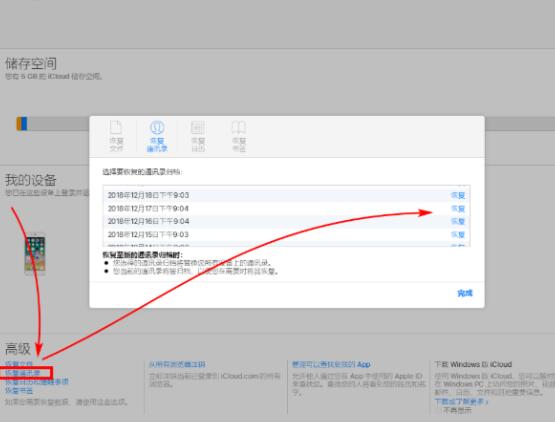The height and width of the screenshot is (422, 555).
Task: Open the Restore Bookmarks book icon tab
Action: coord(239,136)
